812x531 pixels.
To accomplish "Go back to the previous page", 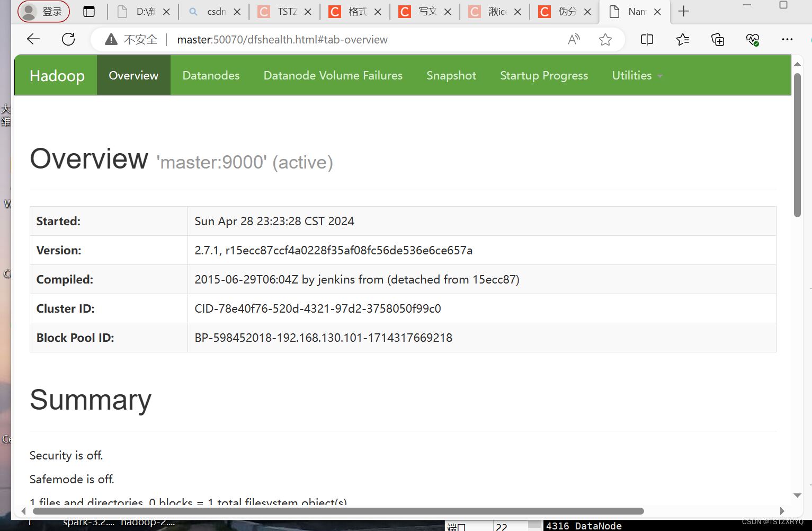I will click(33, 39).
